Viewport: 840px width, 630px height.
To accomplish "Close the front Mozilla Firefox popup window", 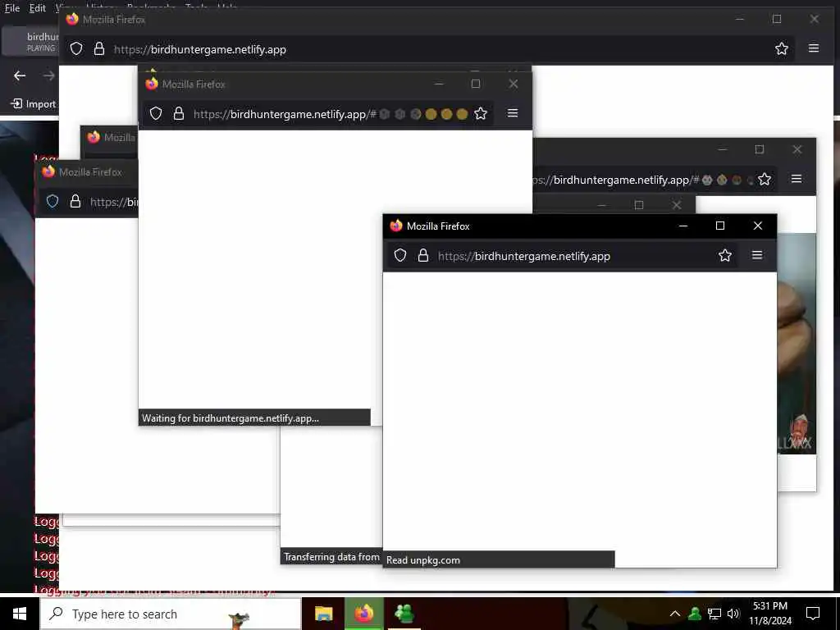I will point(757,226).
